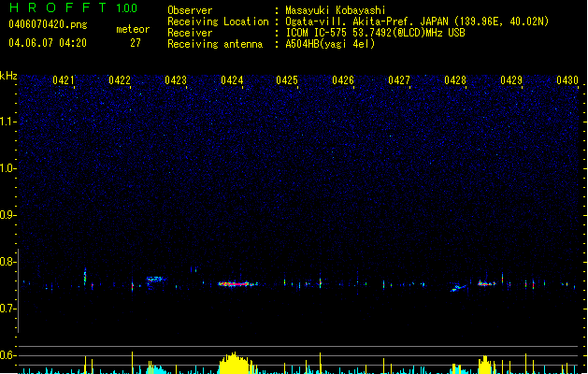Click the long red meteor echo near 0424

(x=237, y=284)
